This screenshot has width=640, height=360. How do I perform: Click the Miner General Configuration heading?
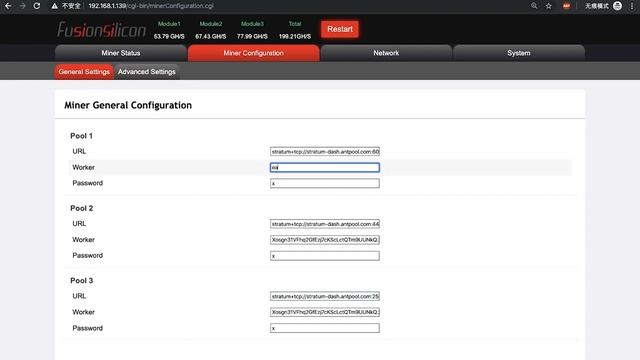[128, 105]
